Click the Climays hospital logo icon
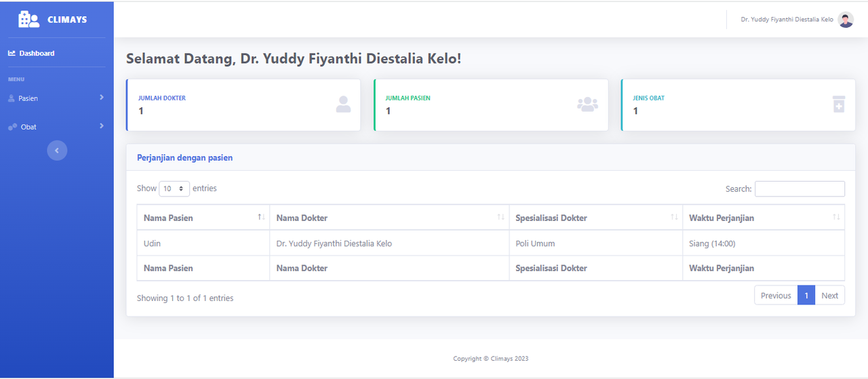868x379 pixels. [x=28, y=20]
